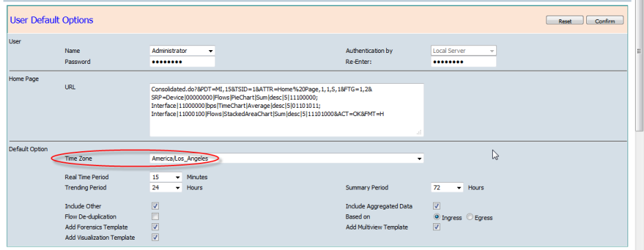Click the Confirm button
This screenshot has height=250, width=644.
pyautogui.click(x=605, y=21)
